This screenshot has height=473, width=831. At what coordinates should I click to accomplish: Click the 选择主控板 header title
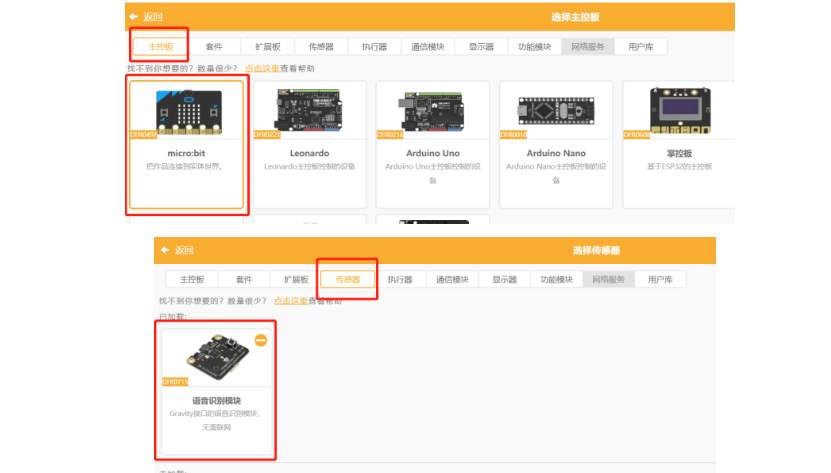tap(575, 17)
